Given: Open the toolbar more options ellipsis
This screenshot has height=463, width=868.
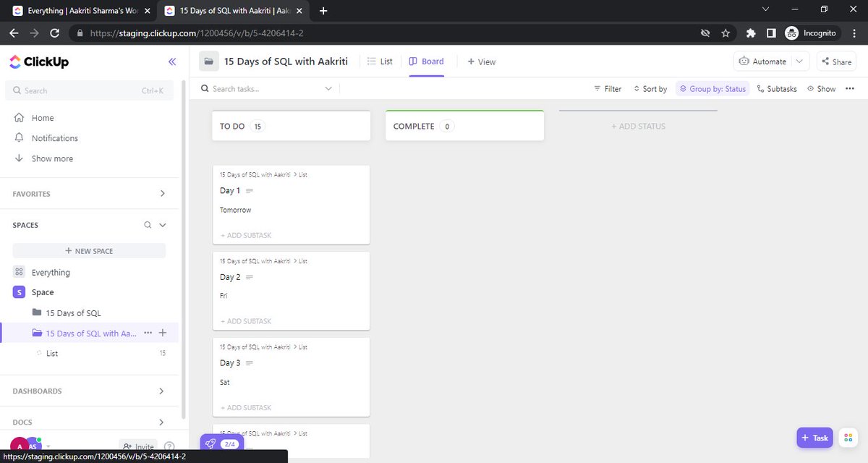Looking at the screenshot, I should pyautogui.click(x=849, y=89).
